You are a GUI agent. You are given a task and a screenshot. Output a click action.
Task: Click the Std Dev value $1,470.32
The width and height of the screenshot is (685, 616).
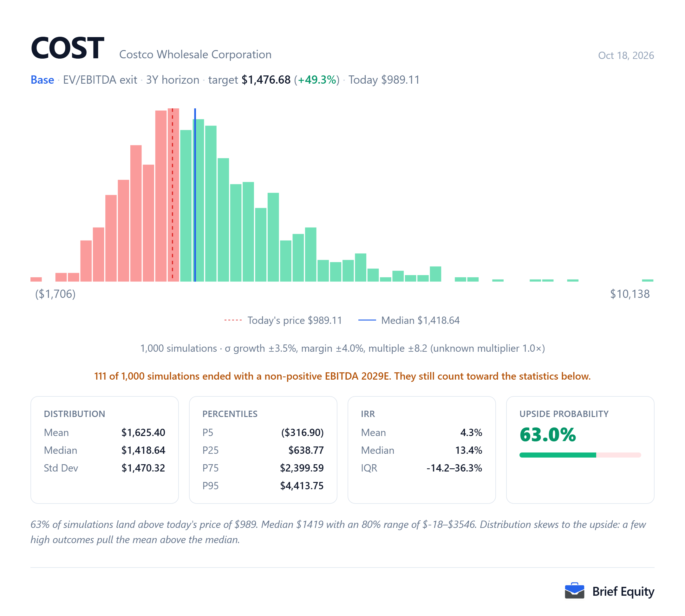point(143,468)
